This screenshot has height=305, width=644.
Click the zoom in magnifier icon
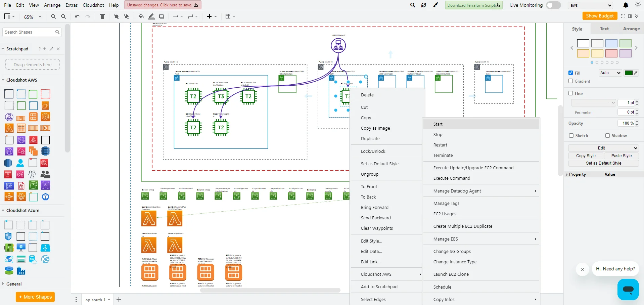53,16
